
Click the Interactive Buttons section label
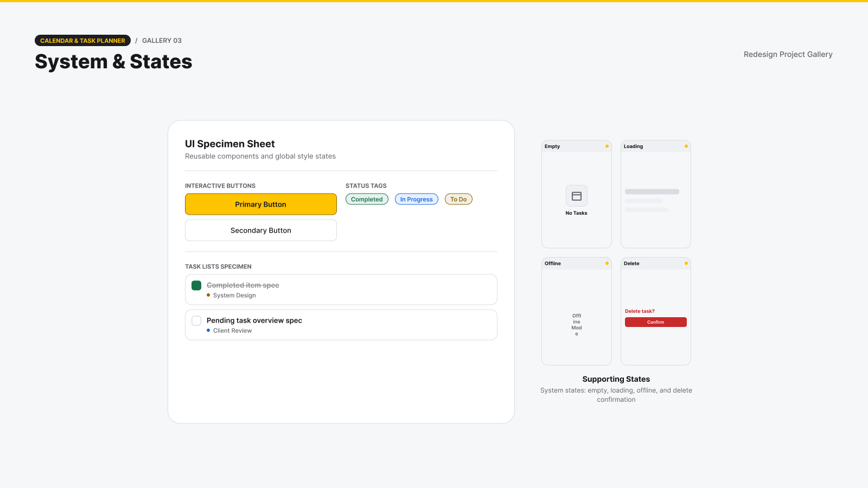tap(220, 186)
